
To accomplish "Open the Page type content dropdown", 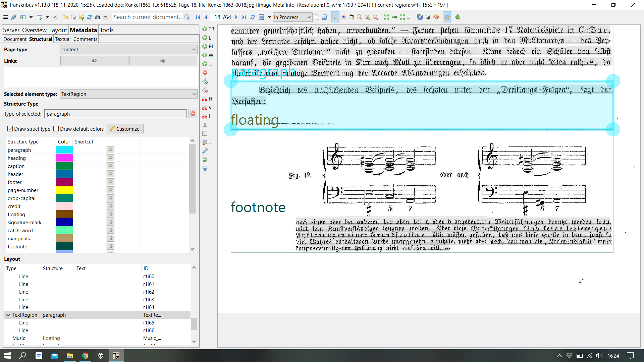I will click(128, 49).
